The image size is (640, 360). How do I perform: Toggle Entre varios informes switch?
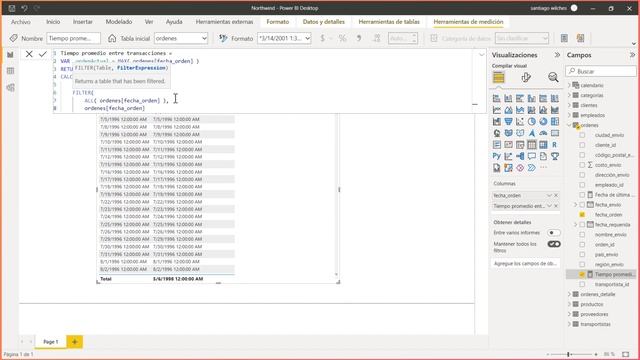[553, 233]
